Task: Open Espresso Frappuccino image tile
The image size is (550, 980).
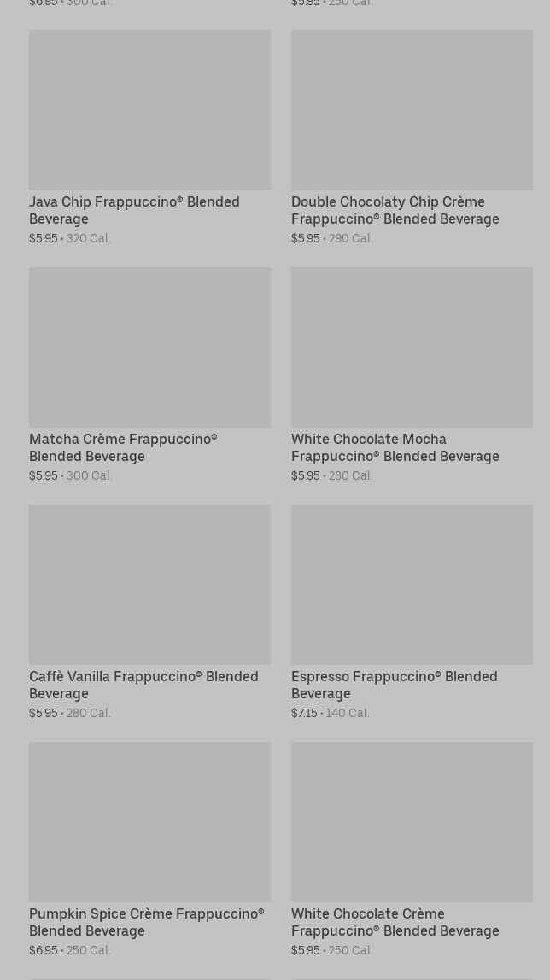Action: pos(412,585)
